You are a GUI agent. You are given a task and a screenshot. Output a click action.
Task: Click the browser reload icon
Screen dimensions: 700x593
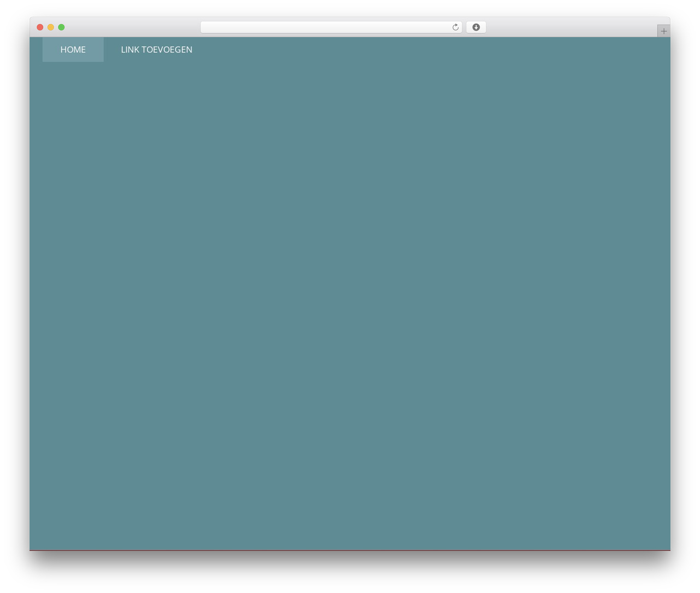click(x=456, y=27)
